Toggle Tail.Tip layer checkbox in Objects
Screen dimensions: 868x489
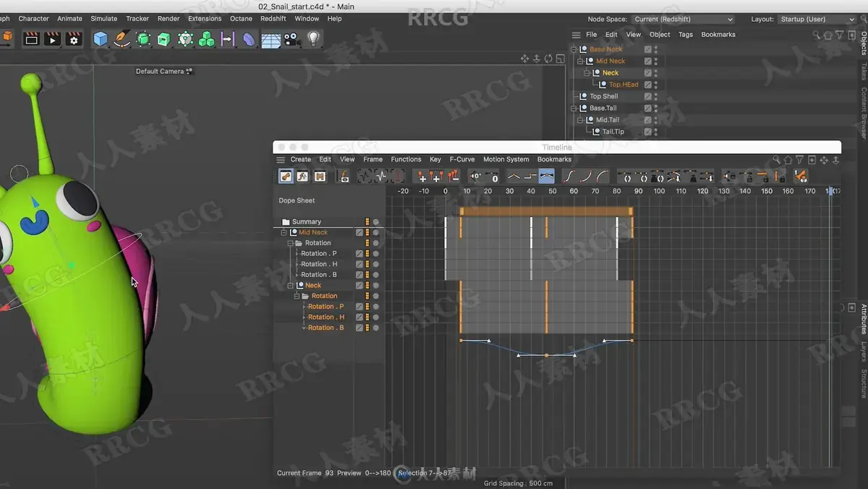tap(648, 132)
